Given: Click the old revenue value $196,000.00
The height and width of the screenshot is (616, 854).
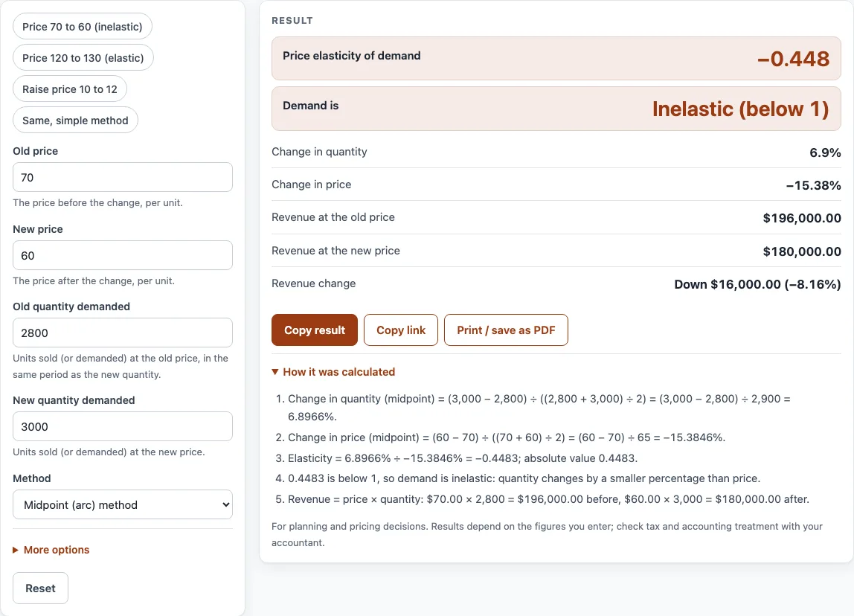Looking at the screenshot, I should click(x=802, y=218).
